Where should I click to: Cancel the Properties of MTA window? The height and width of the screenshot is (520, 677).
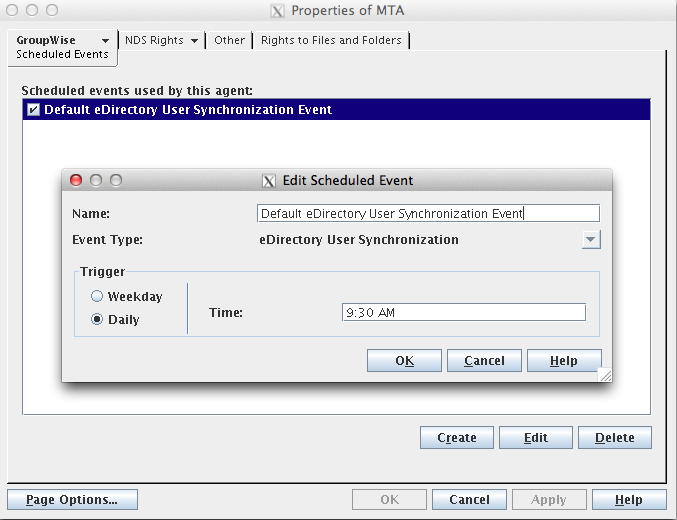(469, 500)
